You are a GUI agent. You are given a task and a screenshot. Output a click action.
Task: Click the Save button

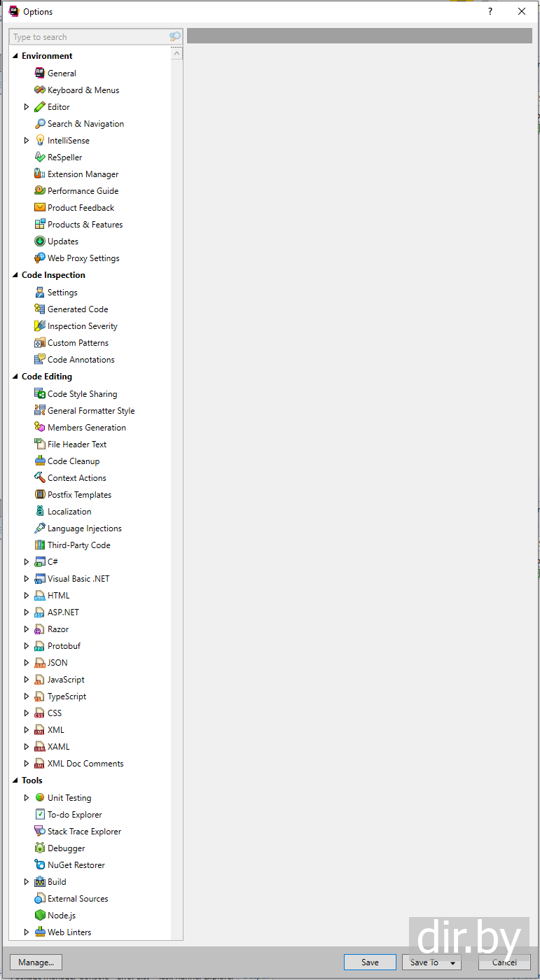[x=370, y=962]
